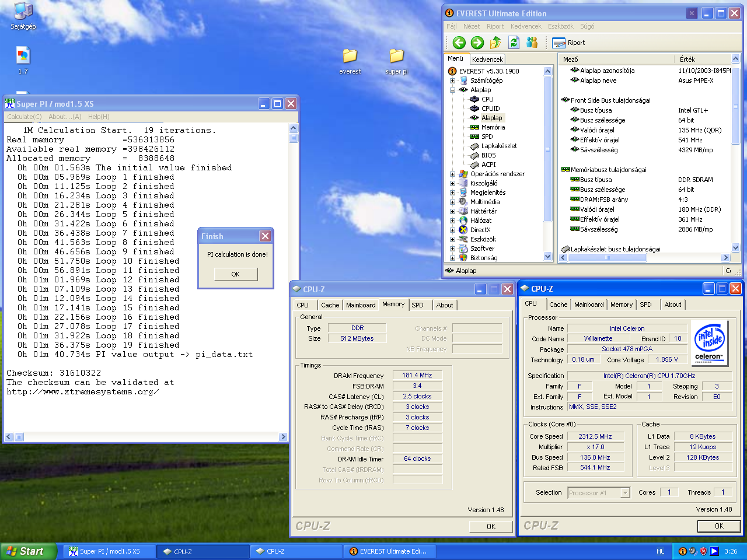Screen dimensions: 747x560
Task: Expand the Kiszolgáló tree node
Action: 452,183
